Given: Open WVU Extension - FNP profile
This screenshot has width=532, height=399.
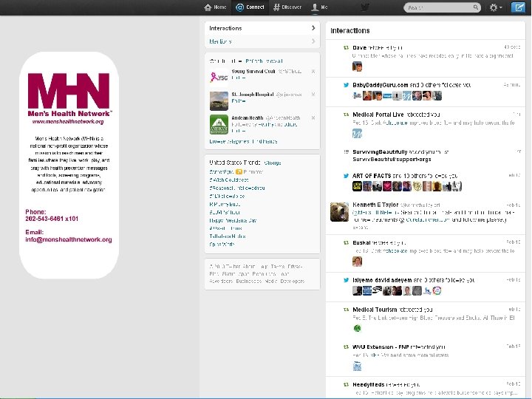Looking at the screenshot, I should point(381,347).
